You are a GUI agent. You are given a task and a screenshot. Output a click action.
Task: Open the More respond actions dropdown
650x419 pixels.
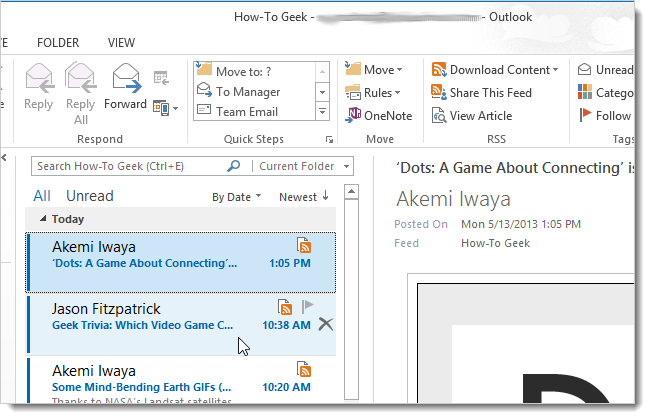[165, 108]
